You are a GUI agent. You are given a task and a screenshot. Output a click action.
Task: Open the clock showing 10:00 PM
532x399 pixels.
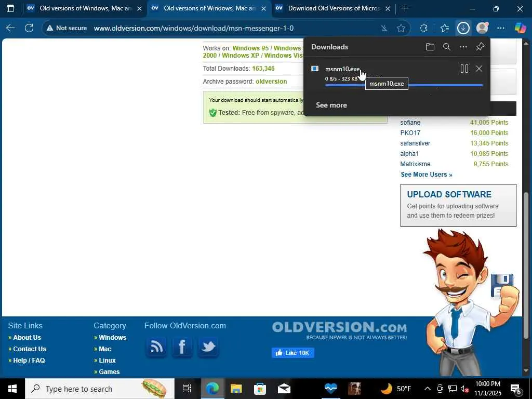[x=487, y=389]
